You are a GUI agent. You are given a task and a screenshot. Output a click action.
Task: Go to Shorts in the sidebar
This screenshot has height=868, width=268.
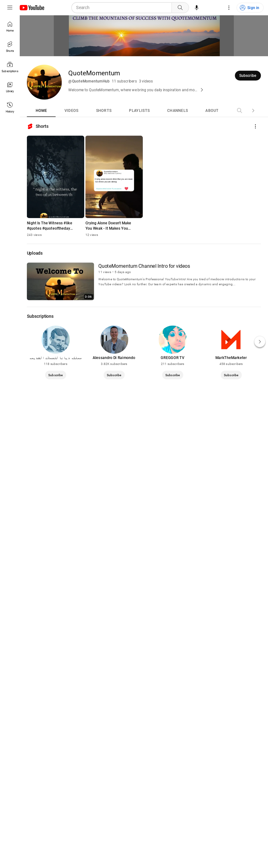pyautogui.click(x=10, y=47)
